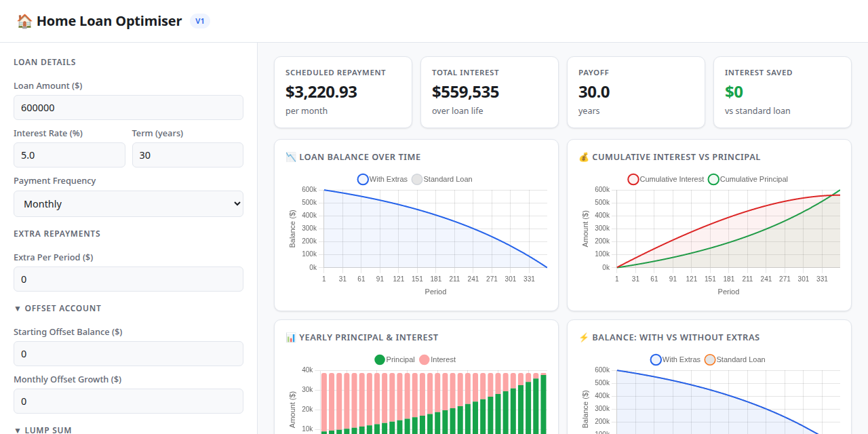Toggle Standard Loan legend in Balance comparison chart
Viewport: 868px width, 434px height.
[735, 360]
